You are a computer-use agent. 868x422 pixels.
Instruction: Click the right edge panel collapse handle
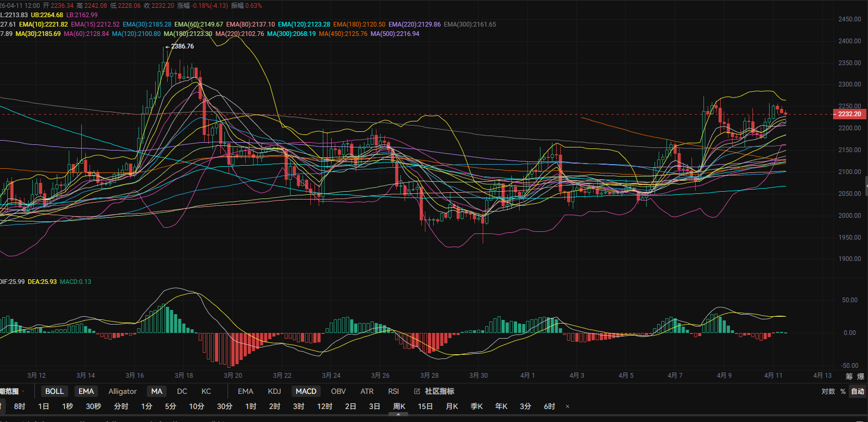[866, 185]
